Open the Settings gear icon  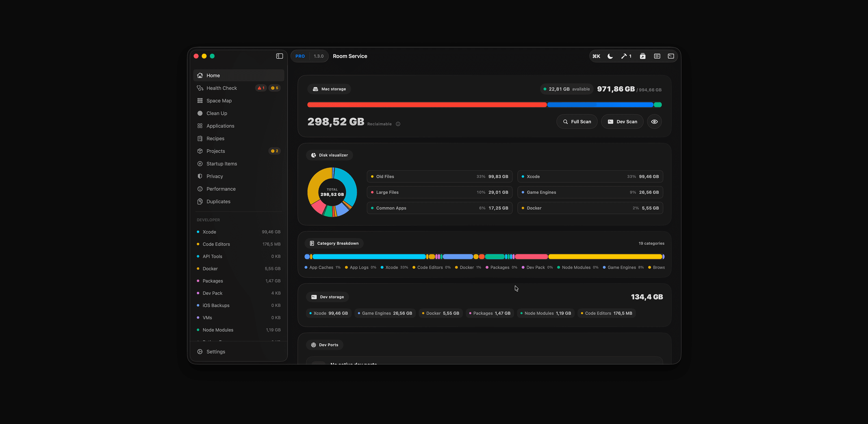coord(200,352)
